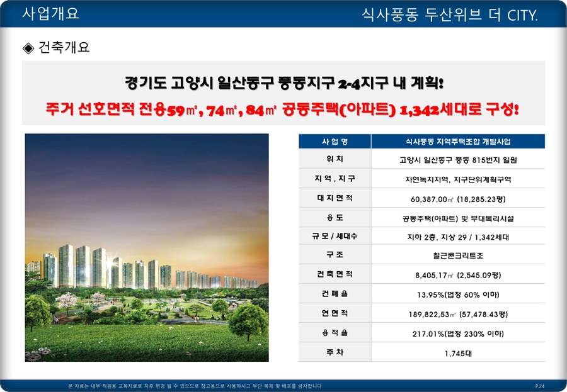Click the value 60,387.00㎡ (18,285.23평)

(458, 199)
